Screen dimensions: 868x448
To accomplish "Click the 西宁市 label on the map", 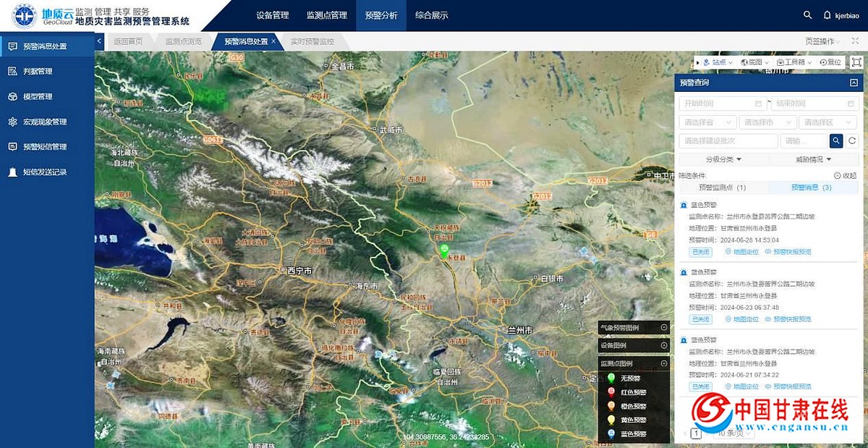I will 299,271.
